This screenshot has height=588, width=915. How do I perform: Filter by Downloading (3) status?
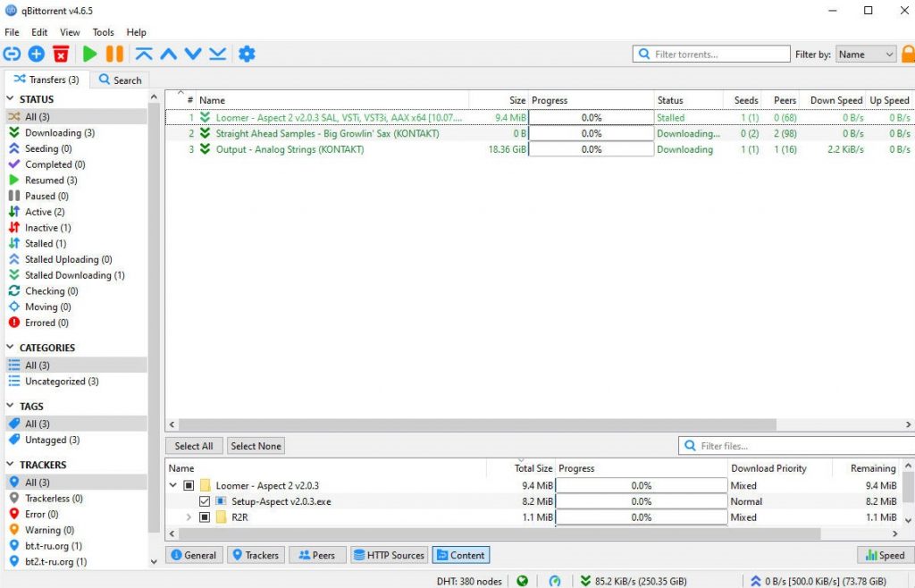tap(60, 133)
